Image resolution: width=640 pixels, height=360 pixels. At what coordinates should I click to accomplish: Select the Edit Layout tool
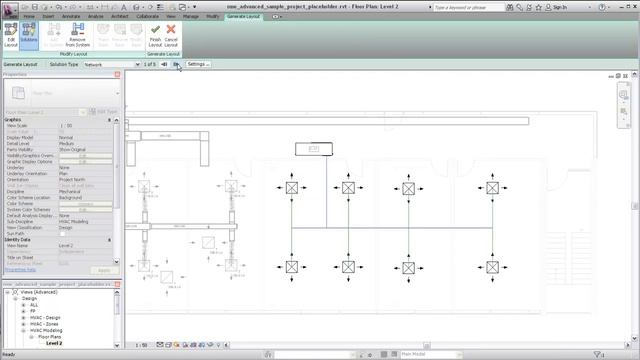[11, 35]
